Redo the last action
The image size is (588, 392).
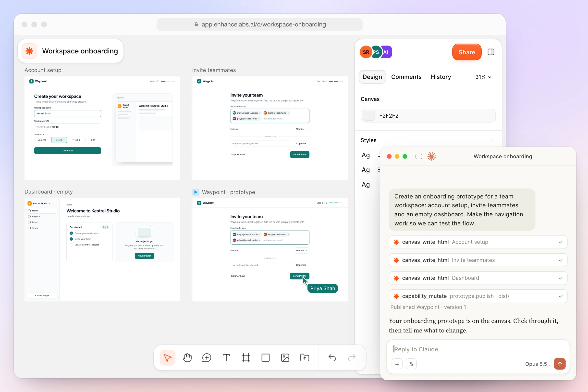coord(352,358)
